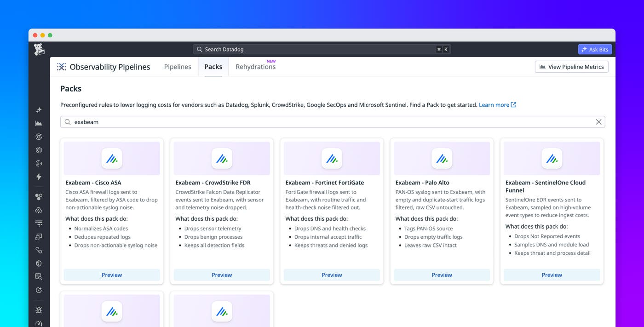Screen dimensions: 644x327
Task: Open the Rehydrations tab
Action: tap(256, 67)
